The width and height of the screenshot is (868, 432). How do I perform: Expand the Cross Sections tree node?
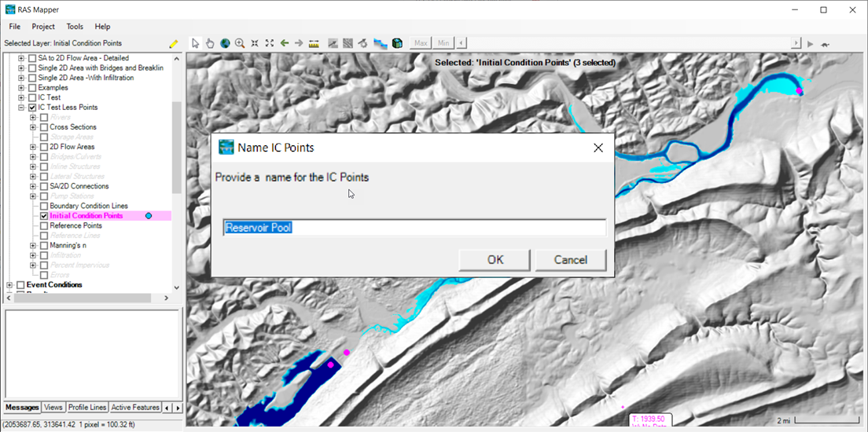[x=33, y=127]
